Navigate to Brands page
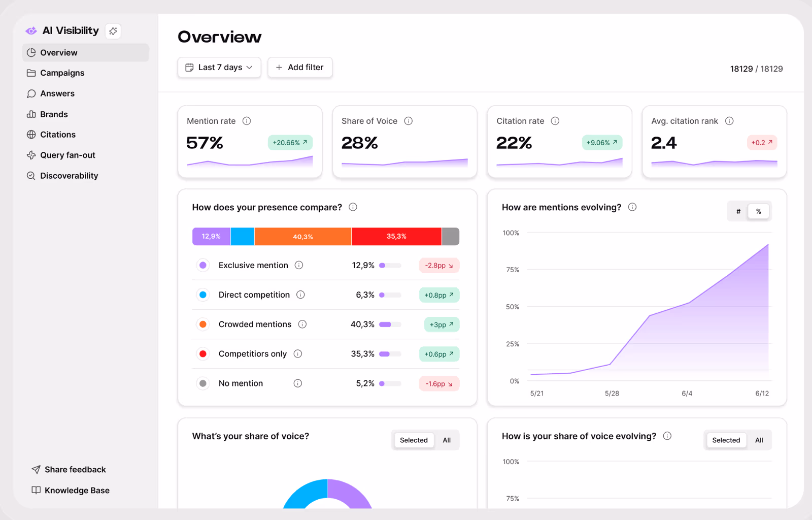The image size is (812, 520). (x=86, y=114)
